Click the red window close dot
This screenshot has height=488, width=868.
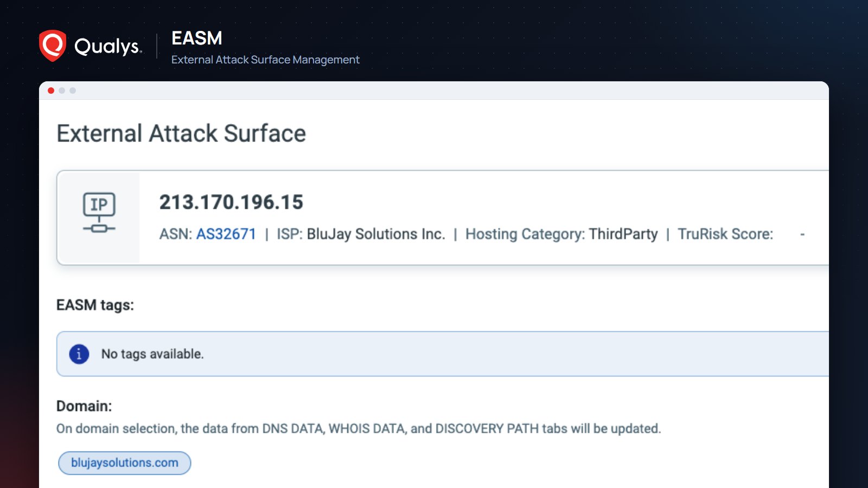click(x=51, y=91)
